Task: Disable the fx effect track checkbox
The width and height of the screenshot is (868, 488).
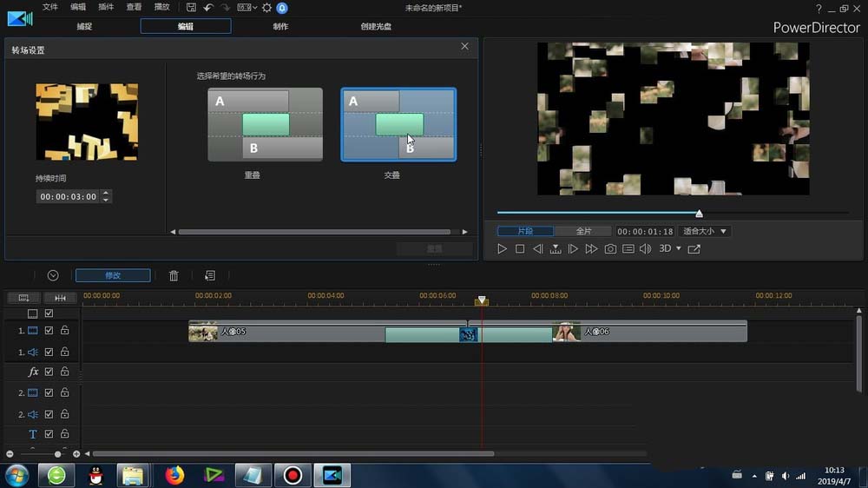Action: pos(49,372)
